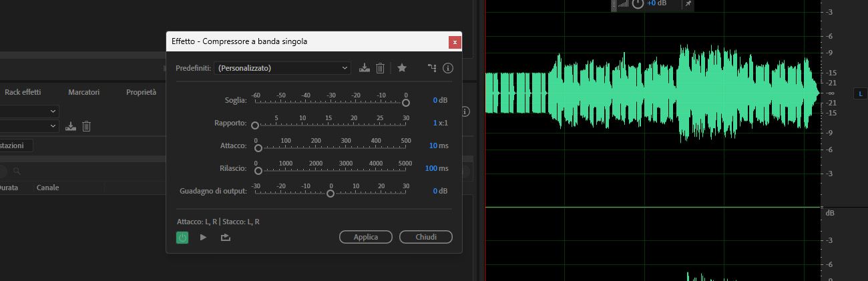Click the Attacco slider handle
868x281 pixels.
click(x=258, y=148)
